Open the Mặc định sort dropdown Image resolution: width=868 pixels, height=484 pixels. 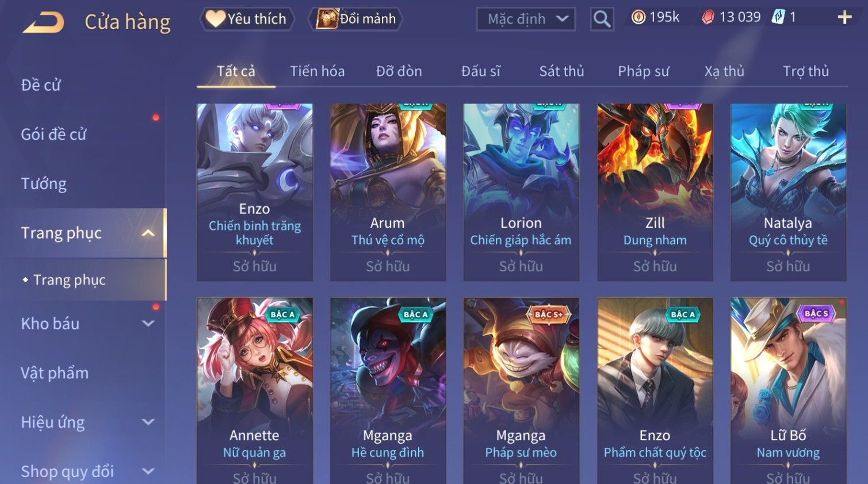(x=526, y=19)
